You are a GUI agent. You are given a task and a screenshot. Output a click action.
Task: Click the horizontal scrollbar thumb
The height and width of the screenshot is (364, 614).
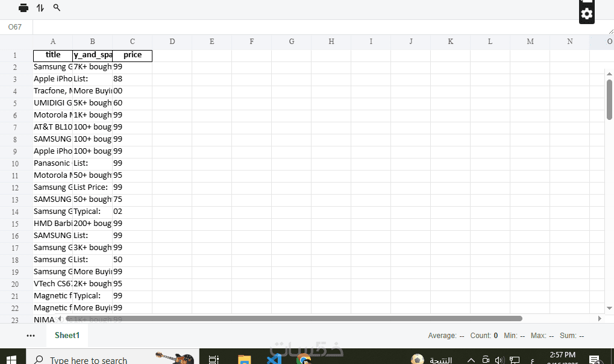pyautogui.click(x=293, y=319)
